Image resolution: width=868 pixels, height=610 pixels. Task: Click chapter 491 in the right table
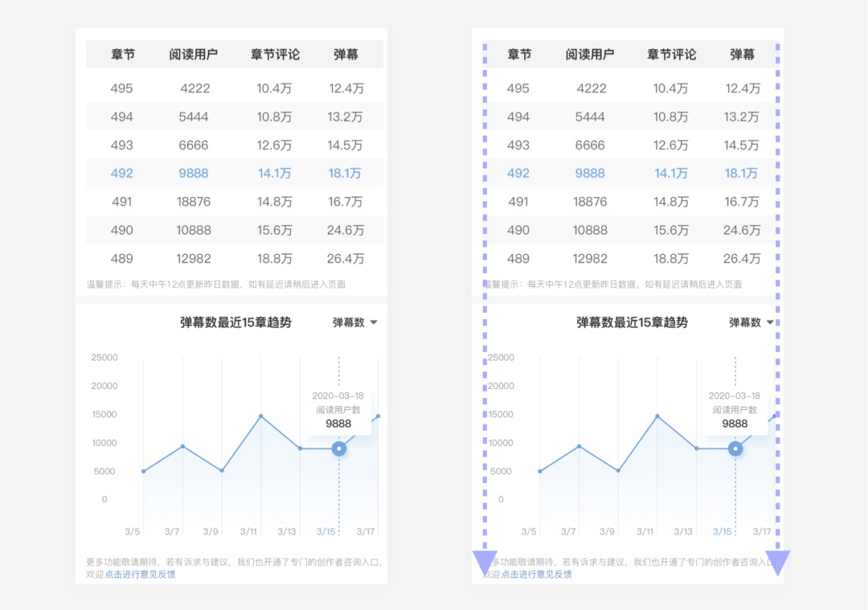coord(518,202)
